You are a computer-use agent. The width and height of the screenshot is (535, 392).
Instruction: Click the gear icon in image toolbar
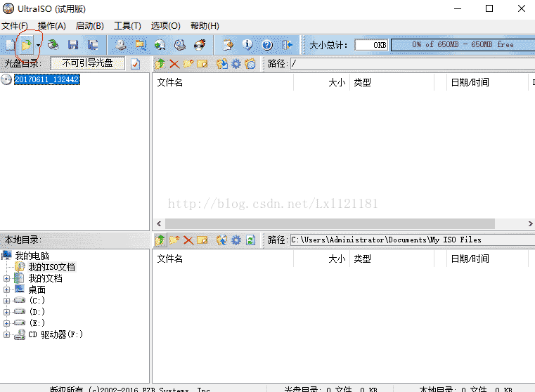pyautogui.click(x=236, y=64)
